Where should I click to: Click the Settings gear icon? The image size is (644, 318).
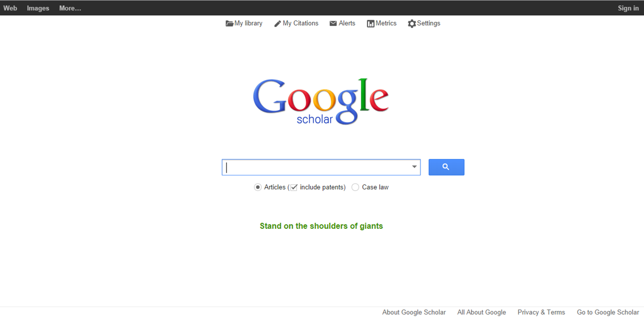pos(412,23)
